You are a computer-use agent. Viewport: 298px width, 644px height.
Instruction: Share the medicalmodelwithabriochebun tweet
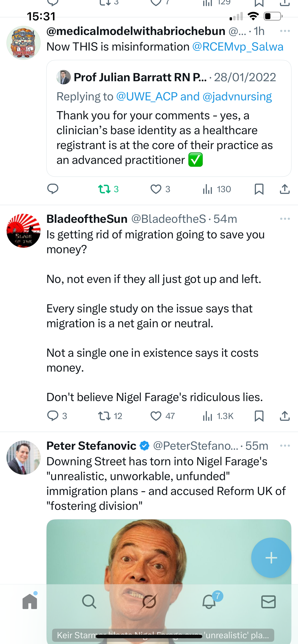[285, 189]
